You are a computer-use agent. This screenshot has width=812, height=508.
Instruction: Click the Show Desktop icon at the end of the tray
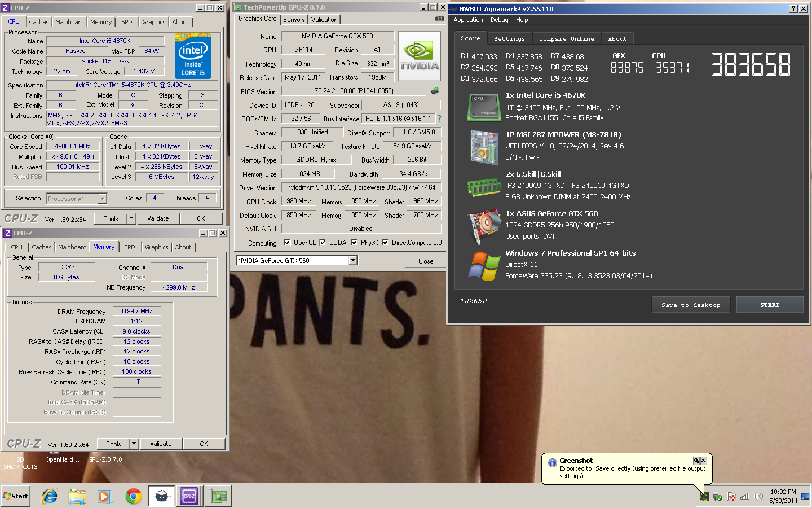click(x=805, y=497)
